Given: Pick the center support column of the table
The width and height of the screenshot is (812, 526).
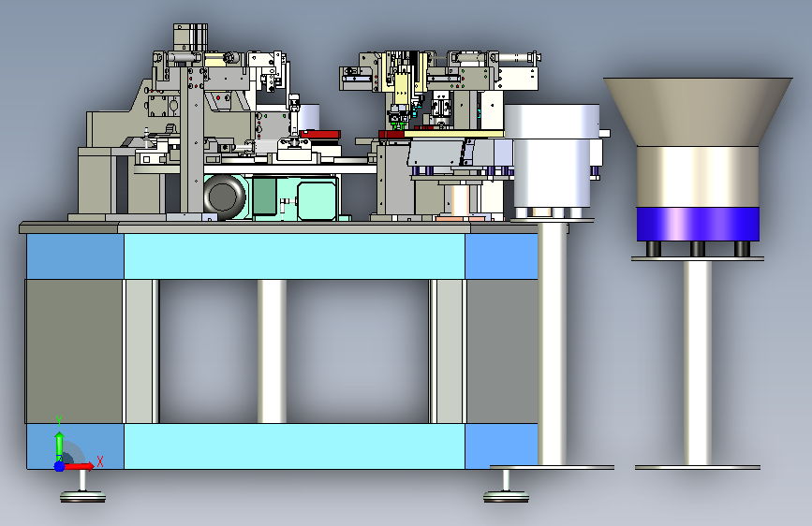Looking at the screenshot, I should pyautogui.click(x=272, y=351).
